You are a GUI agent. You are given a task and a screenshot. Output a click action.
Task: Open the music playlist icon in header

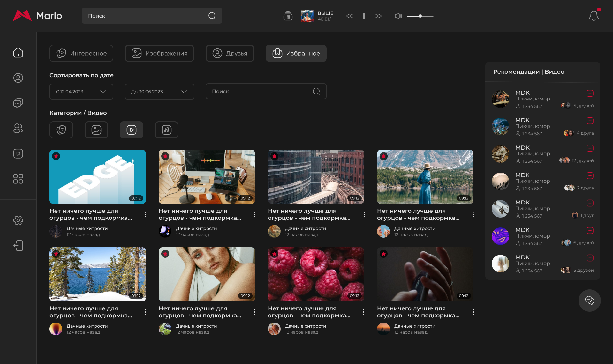288,16
